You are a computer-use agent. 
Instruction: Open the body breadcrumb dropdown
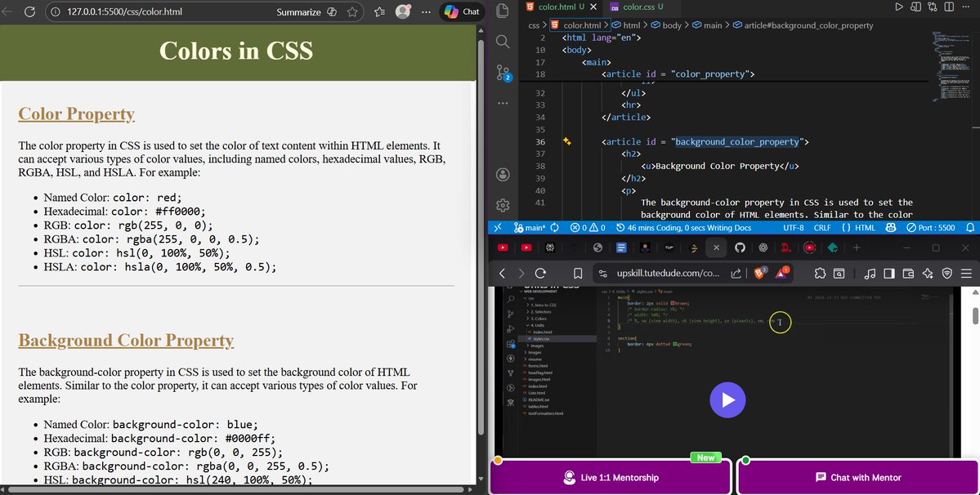666,25
